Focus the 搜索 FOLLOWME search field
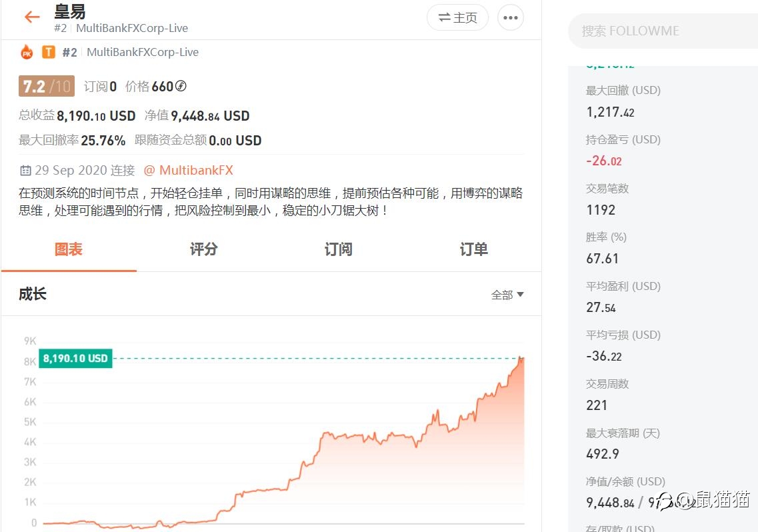This screenshot has height=532, width=758. [x=663, y=31]
